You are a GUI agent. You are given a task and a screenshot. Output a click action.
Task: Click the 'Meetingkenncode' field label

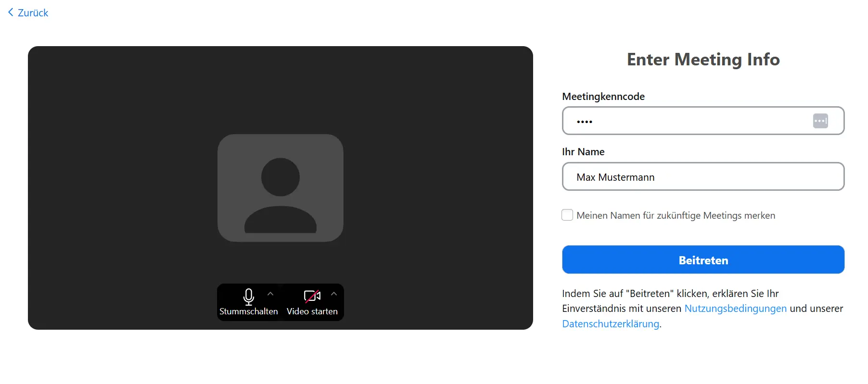pos(603,97)
